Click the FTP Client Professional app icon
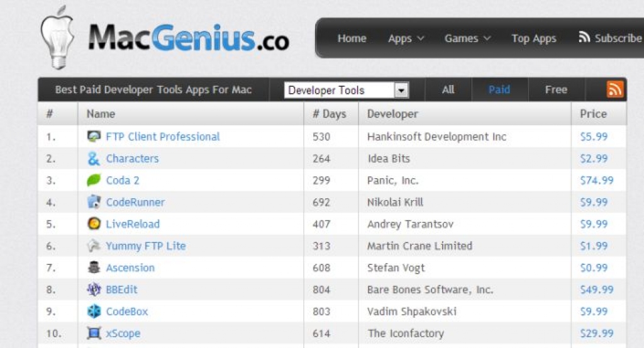The image size is (644, 348). (94, 137)
